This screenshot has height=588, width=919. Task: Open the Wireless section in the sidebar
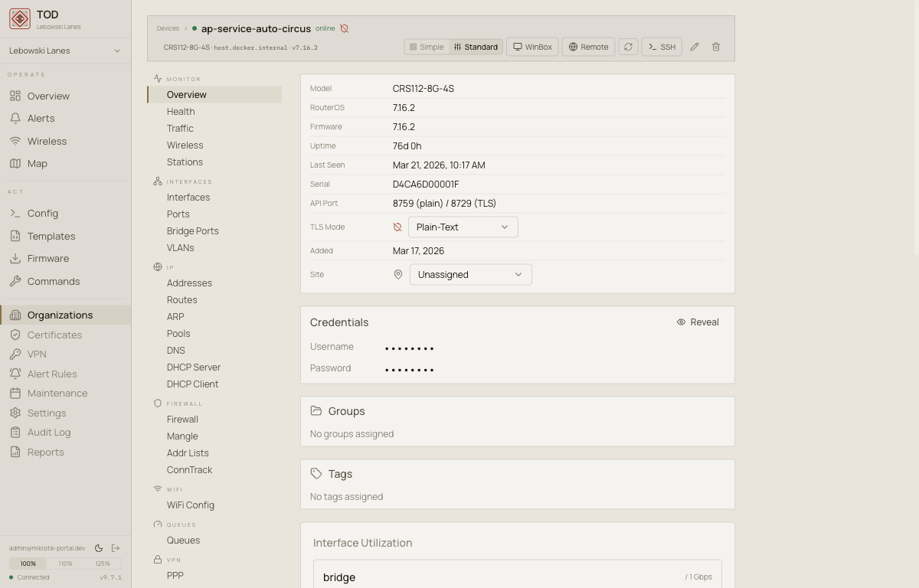(x=47, y=141)
